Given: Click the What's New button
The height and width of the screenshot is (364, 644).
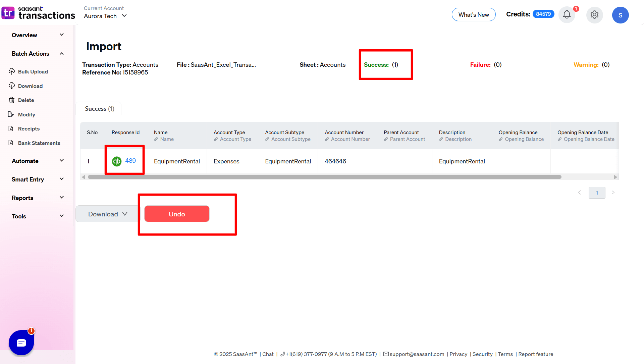Looking at the screenshot, I should pyautogui.click(x=473, y=15).
